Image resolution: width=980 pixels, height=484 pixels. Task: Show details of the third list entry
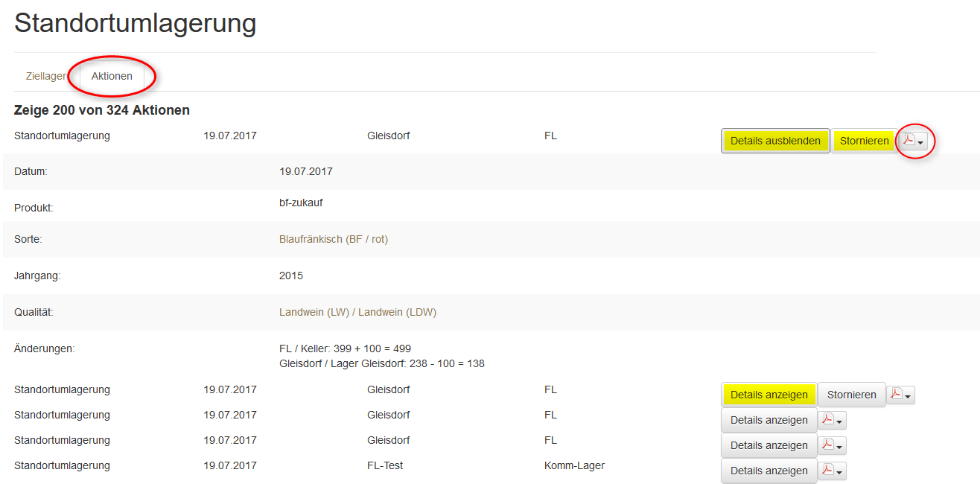point(769,420)
